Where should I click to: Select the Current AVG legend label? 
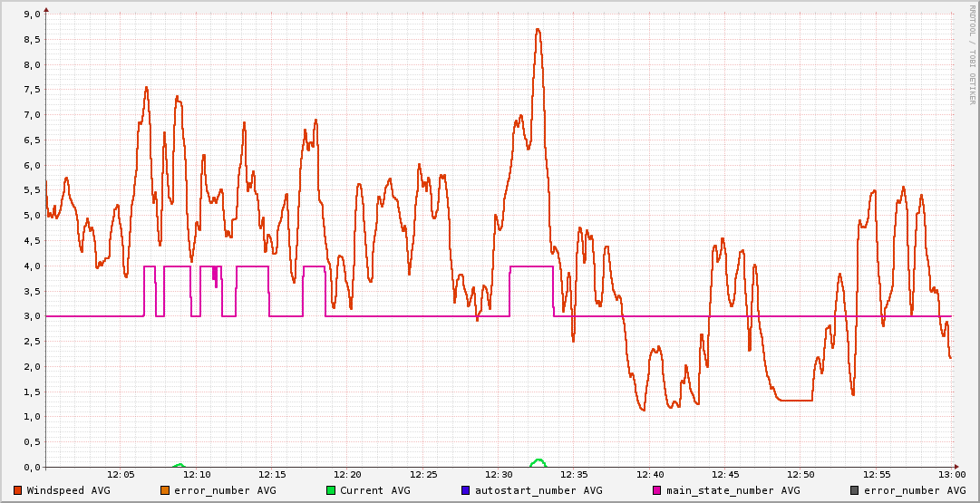coord(374,490)
